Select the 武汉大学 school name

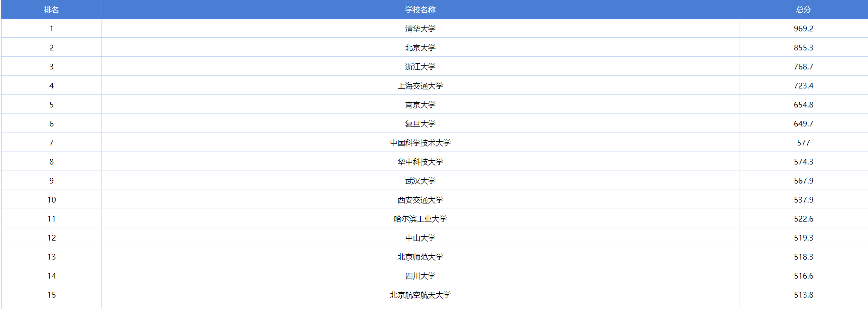coord(420,181)
